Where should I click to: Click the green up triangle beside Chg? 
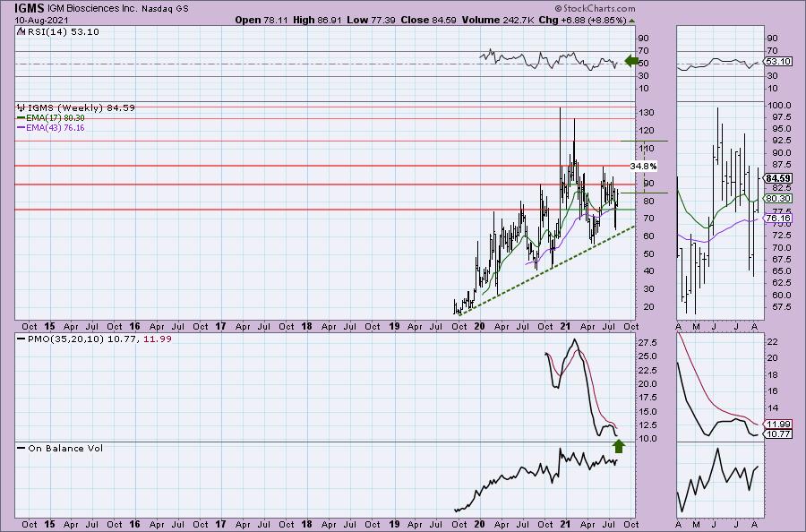pos(631,21)
